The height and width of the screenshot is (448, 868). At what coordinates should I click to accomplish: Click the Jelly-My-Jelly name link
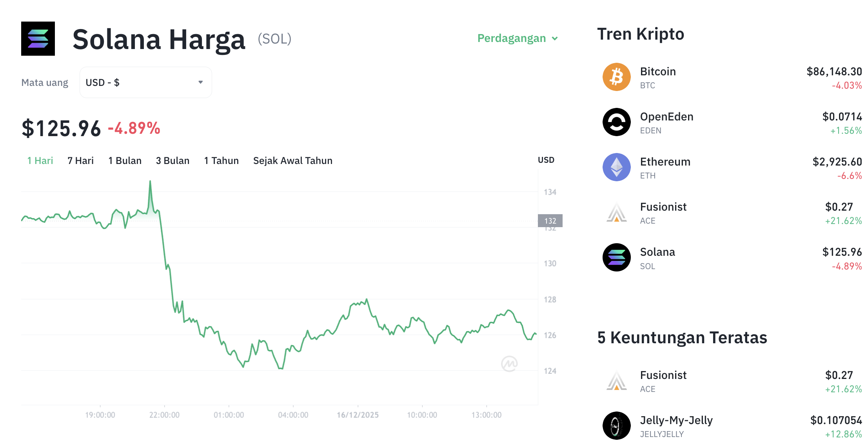click(676, 420)
